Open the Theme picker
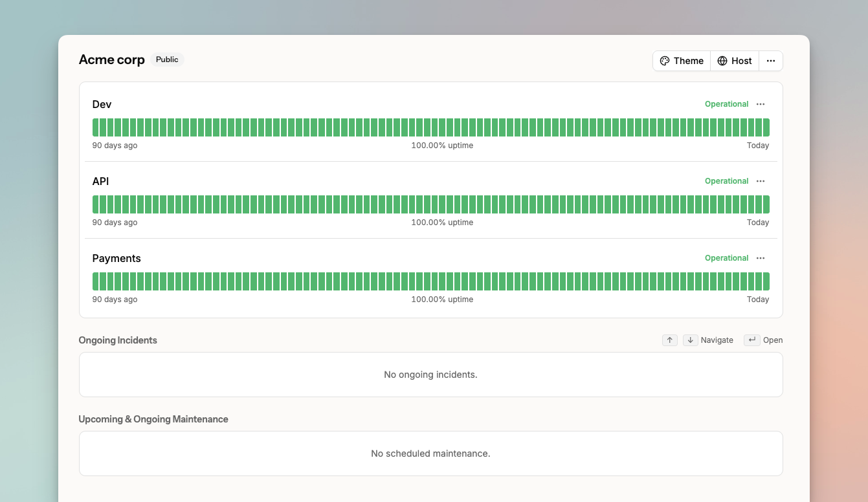The width and height of the screenshot is (868, 502). (x=682, y=61)
